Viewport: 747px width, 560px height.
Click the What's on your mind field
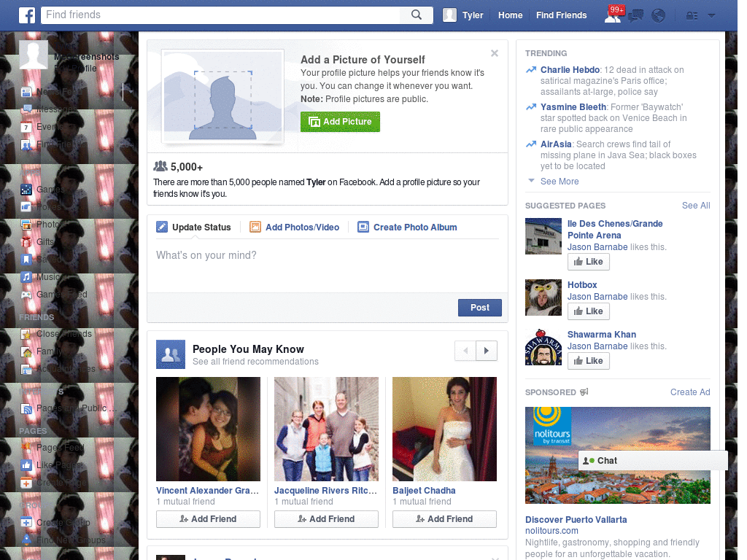tap(328, 265)
